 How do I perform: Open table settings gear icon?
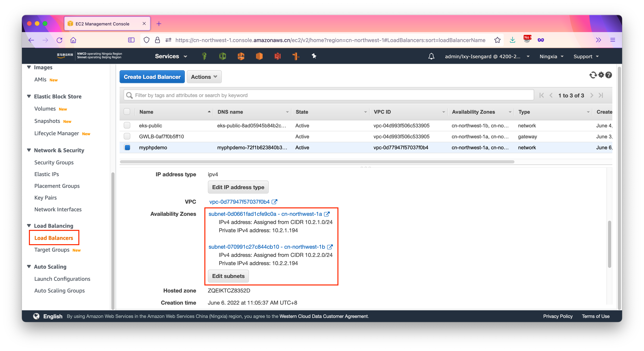coord(601,75)
